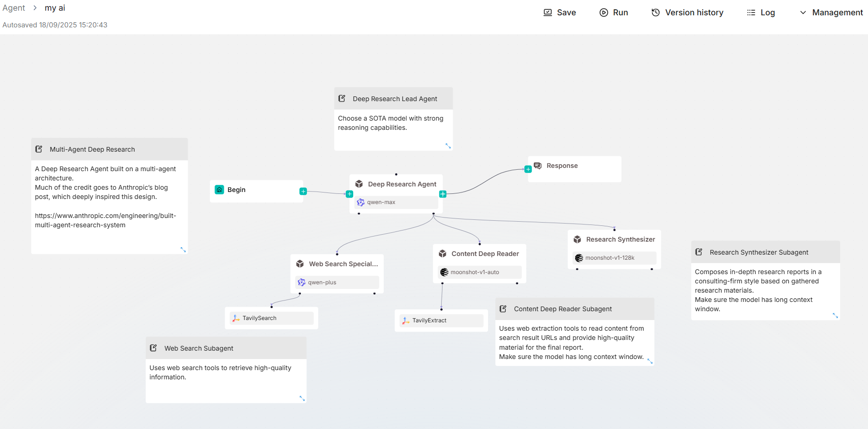Run the agent workflow
The image size is (868, 429).
[614, 13]
